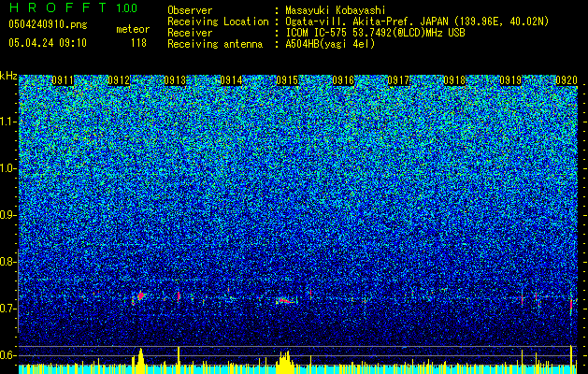Click the 0.8 kHz axis label
The height and width of the screenshot is (374, 588).
tap(8, 262)
